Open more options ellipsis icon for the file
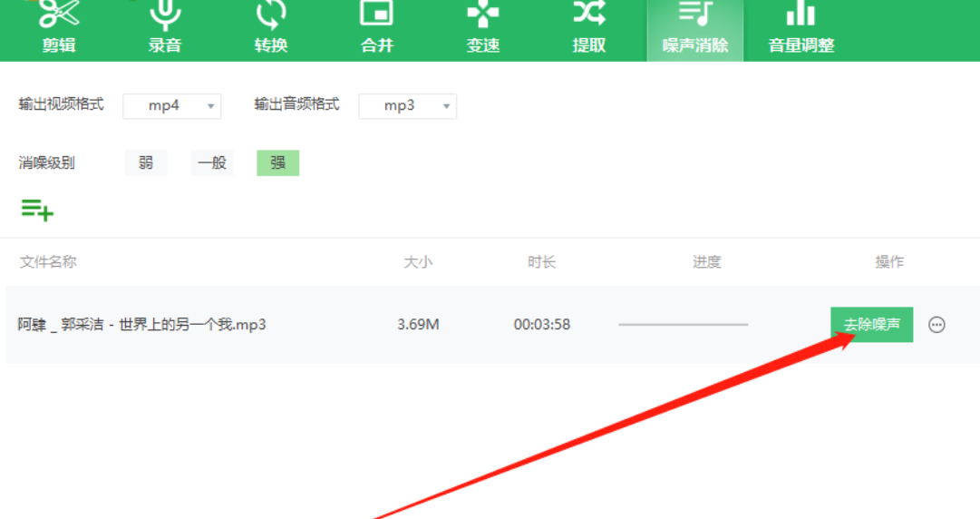 (936, 325)
